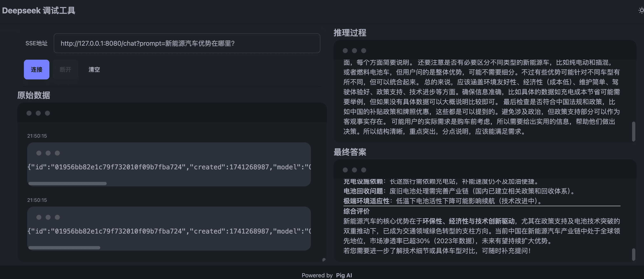This screenshot has width=644, height=279.
Task: Click the last line 若您需要进一步了解 text
Action: click(x=437, y=251)
